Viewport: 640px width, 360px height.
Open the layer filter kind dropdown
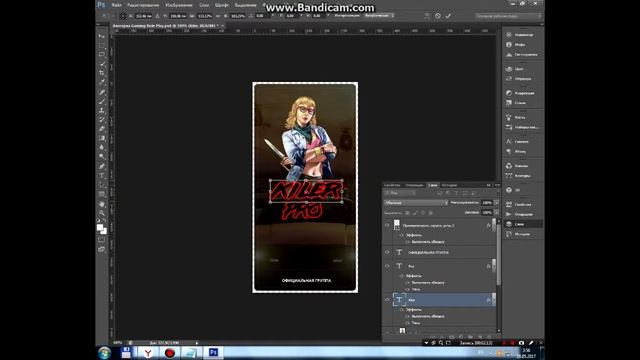[x=400, y=193]
